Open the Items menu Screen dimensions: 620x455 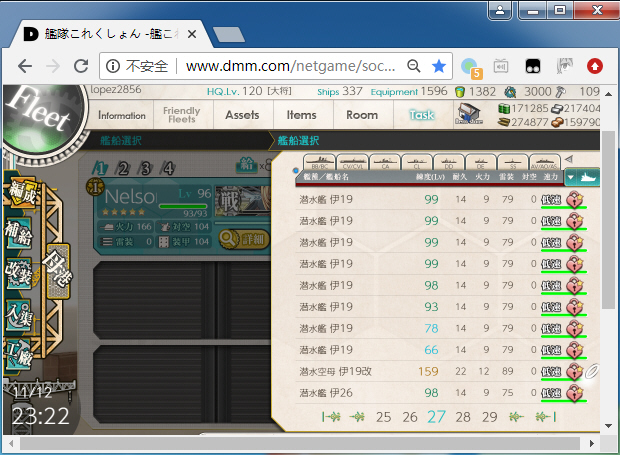coord(301,115)
